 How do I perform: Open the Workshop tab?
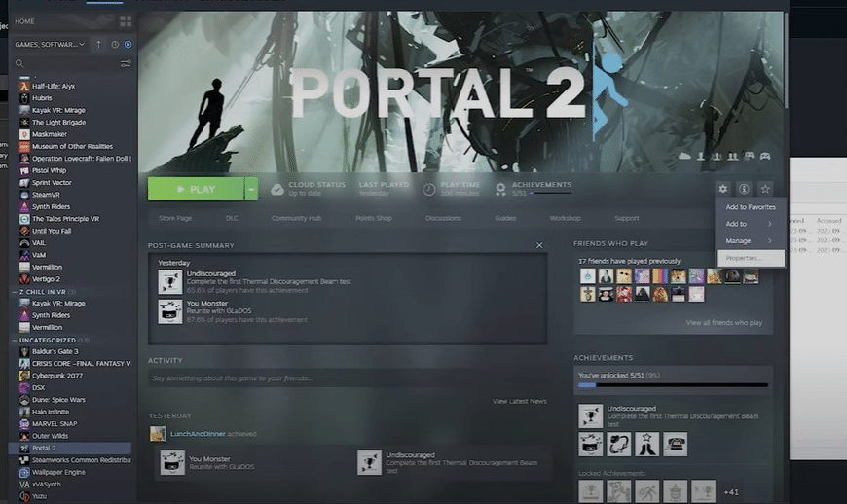coord(565,218)
